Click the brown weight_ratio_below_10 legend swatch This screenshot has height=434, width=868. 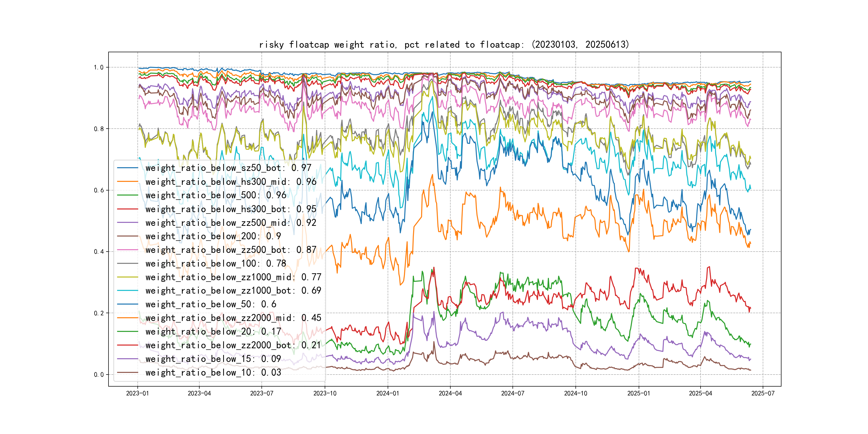pyautogui.click(x=128, y=372)
